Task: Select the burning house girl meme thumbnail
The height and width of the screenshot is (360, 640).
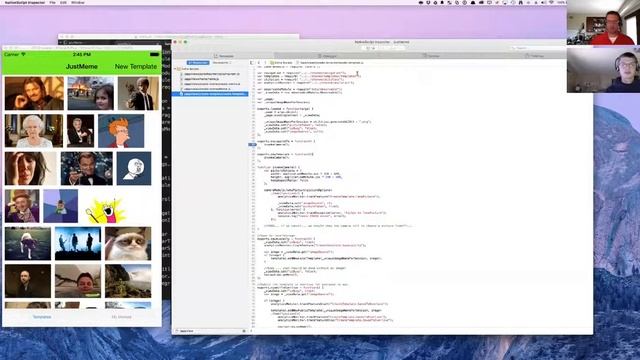Action: pyautogui.click(x=91, y=93)
